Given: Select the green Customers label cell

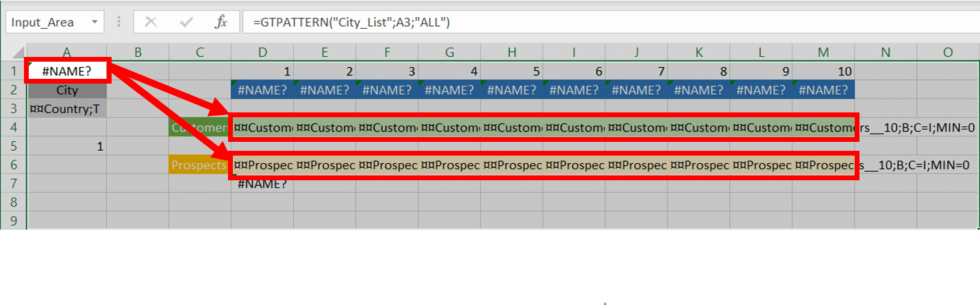Looking at the screenshot, I should (x=199, y=127).
